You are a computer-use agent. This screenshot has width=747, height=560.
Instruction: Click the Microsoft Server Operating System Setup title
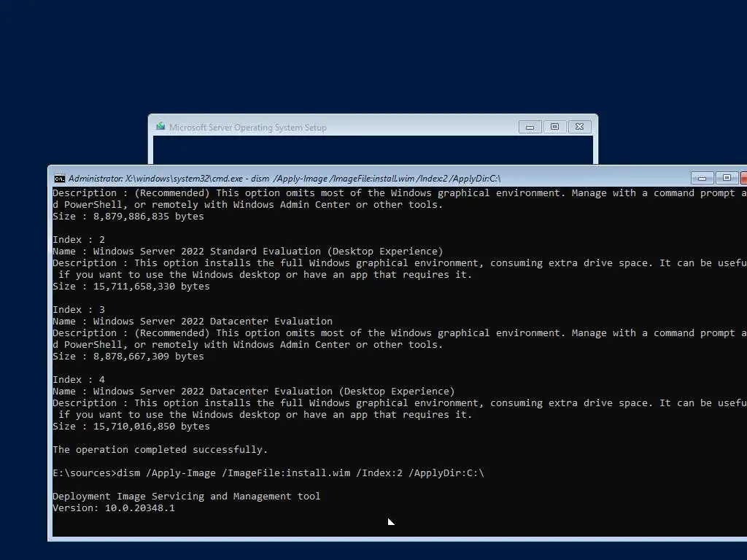[x=248, y=127]
